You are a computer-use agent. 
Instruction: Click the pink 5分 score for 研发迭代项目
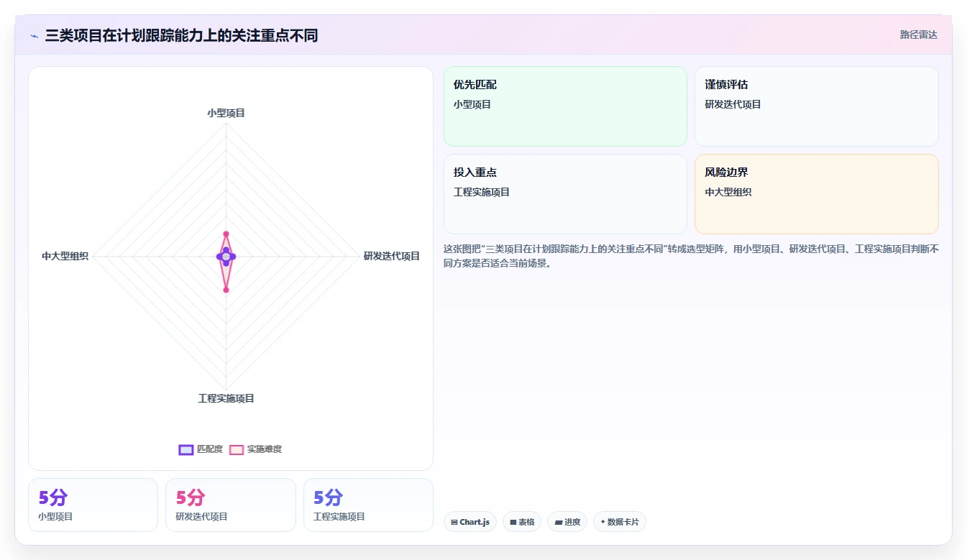tap(191, 497)
